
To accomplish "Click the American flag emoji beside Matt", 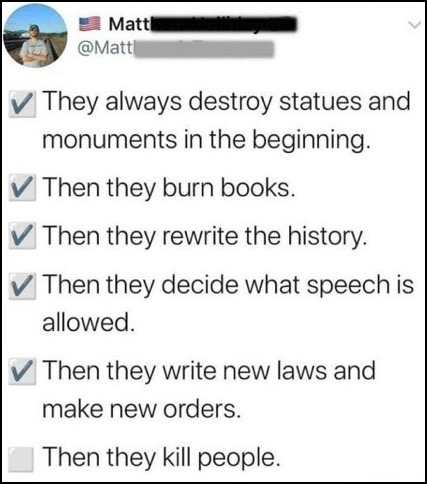I will coord(90,24).
